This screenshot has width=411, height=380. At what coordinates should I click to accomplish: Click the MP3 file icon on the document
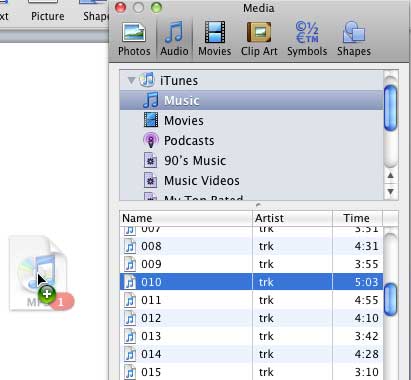(38, 273)
